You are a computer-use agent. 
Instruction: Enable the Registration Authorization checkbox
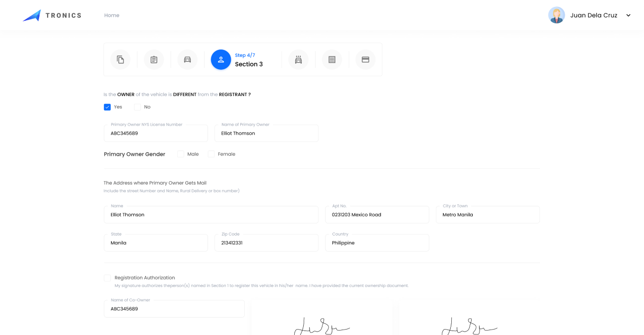click(107, 278)
